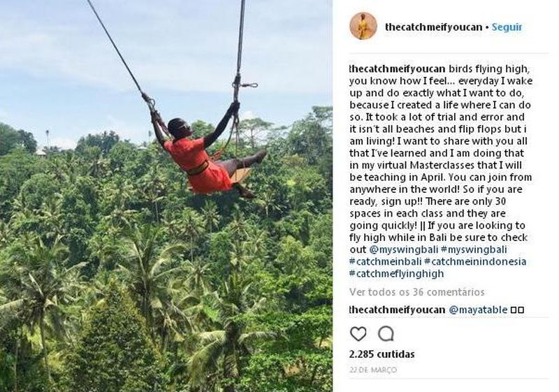Screen dimensions: 559x392
Task: Click the comment speech bubble icon
Action: (386, 333)
